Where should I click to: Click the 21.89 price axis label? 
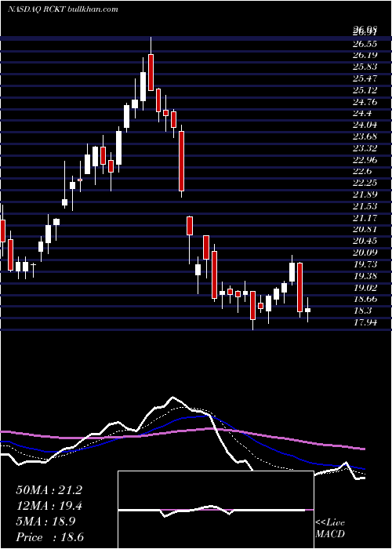coord(367,195)
